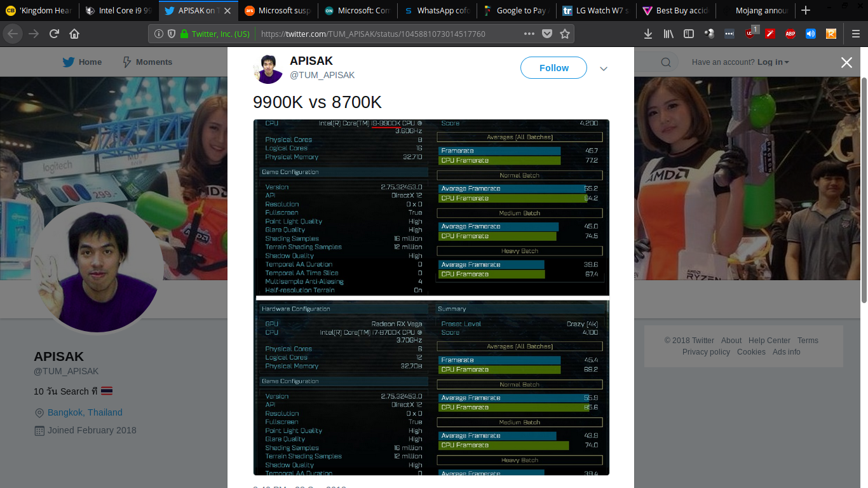
Task: Open the uBlock Origin extension
Action: point(750,33)
